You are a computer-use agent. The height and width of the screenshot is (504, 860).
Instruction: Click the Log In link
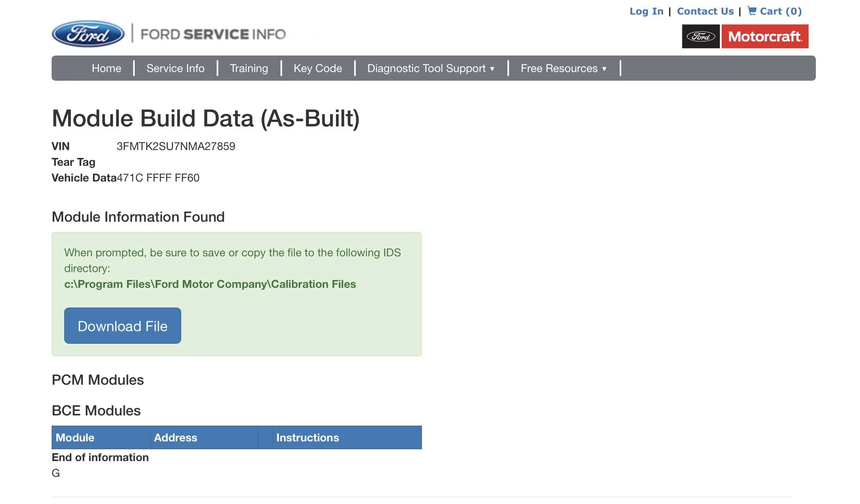(x=646, y=11)
